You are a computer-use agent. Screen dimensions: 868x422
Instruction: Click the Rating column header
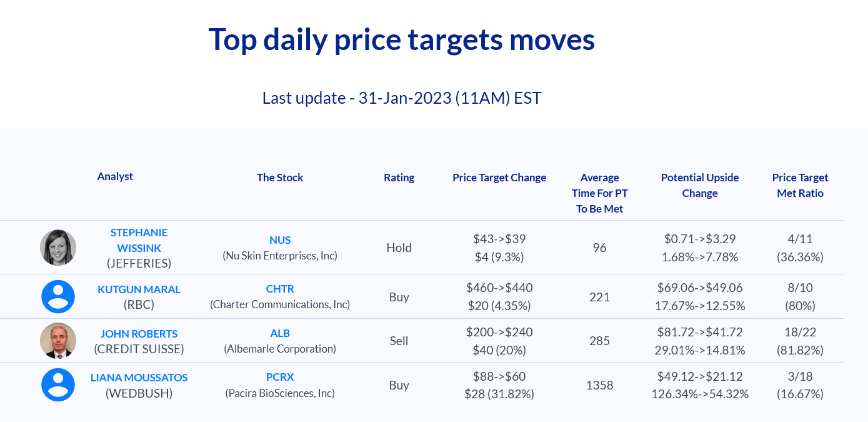(399, 178)
